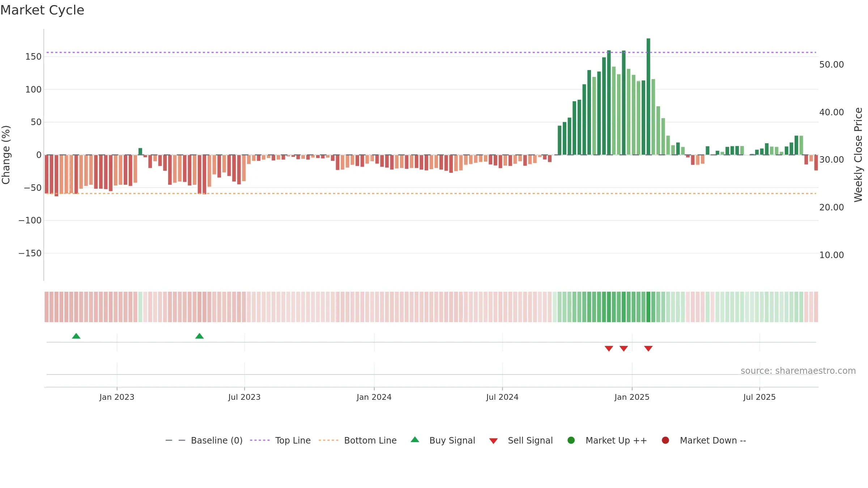Select the middle sell signal marker just before Jan 2025
Viewport: 868px width, 488px height.
click(624, 348)
